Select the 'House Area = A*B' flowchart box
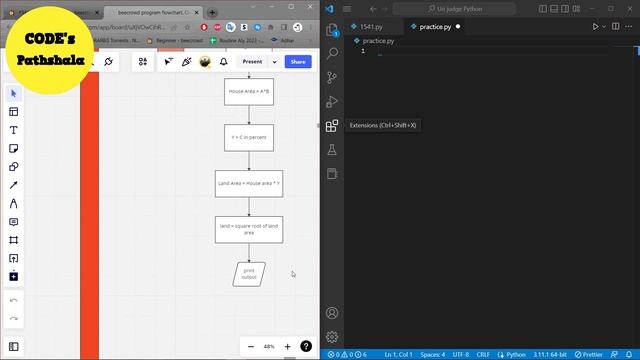The height and width of the screenshot is (360, 640). [x=249, y=92]
